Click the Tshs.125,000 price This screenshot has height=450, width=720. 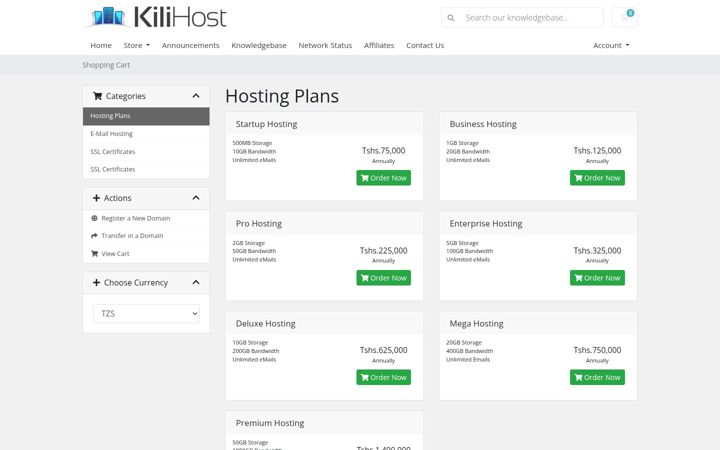(597, 151)
